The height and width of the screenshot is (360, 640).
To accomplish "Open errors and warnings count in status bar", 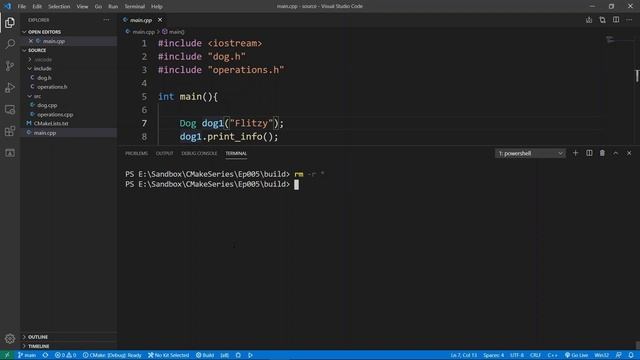I will click(66, 355).
